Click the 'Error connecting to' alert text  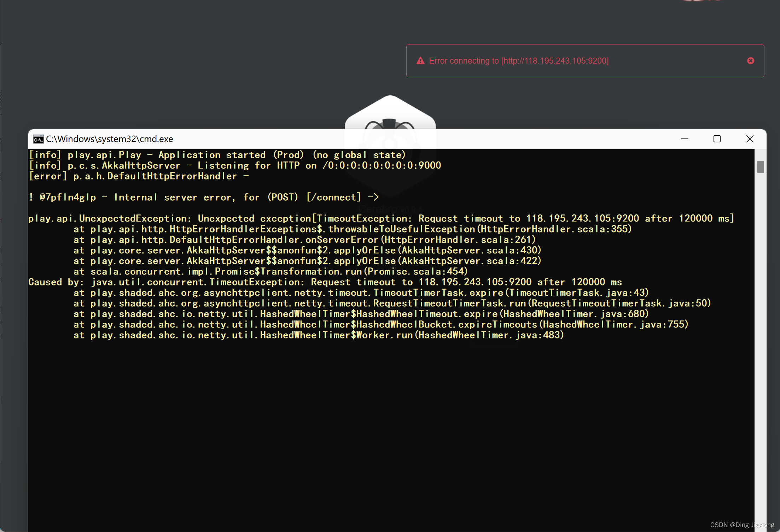tap(519, 61)
